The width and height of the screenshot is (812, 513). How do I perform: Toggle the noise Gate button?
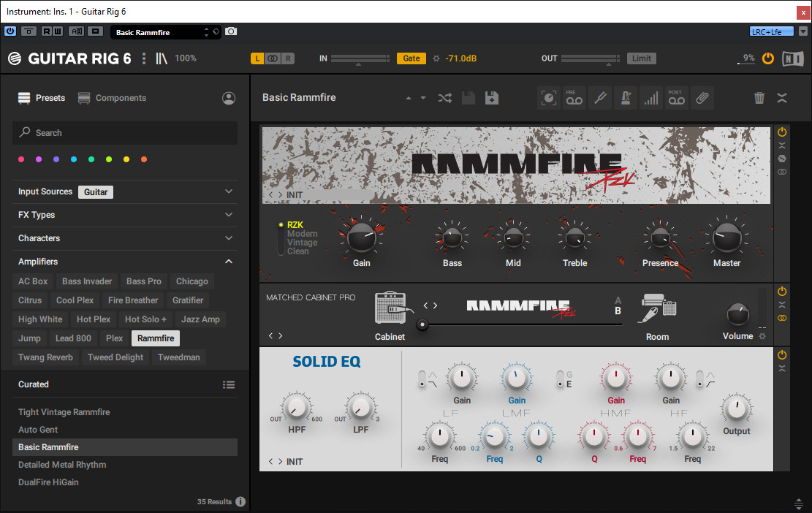[x=411, y=58]
